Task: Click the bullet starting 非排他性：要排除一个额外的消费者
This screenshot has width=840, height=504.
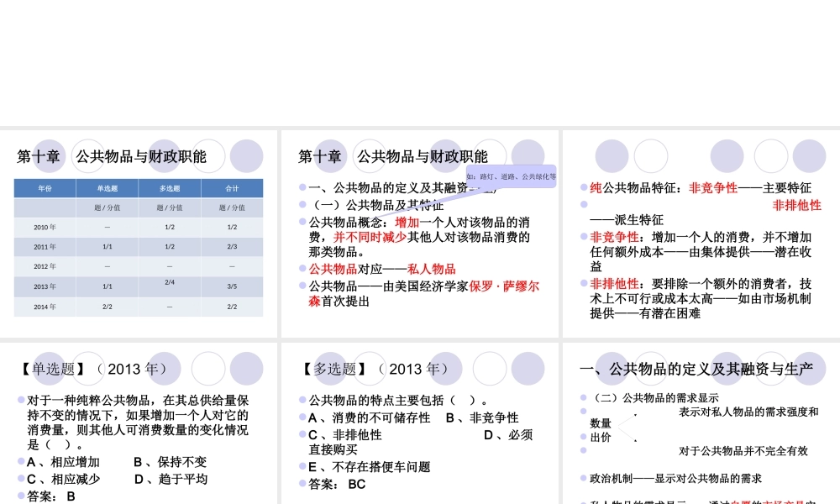Action: click(701, 298)
